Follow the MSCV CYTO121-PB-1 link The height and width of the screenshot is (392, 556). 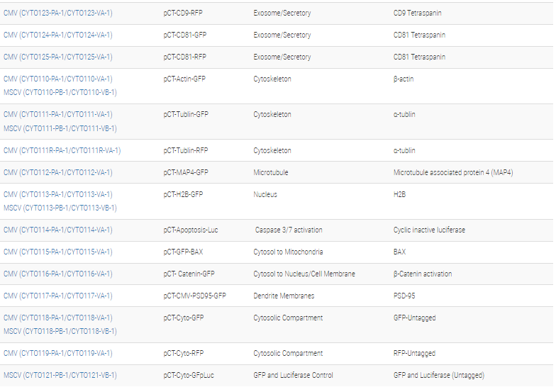pos(60,375)
